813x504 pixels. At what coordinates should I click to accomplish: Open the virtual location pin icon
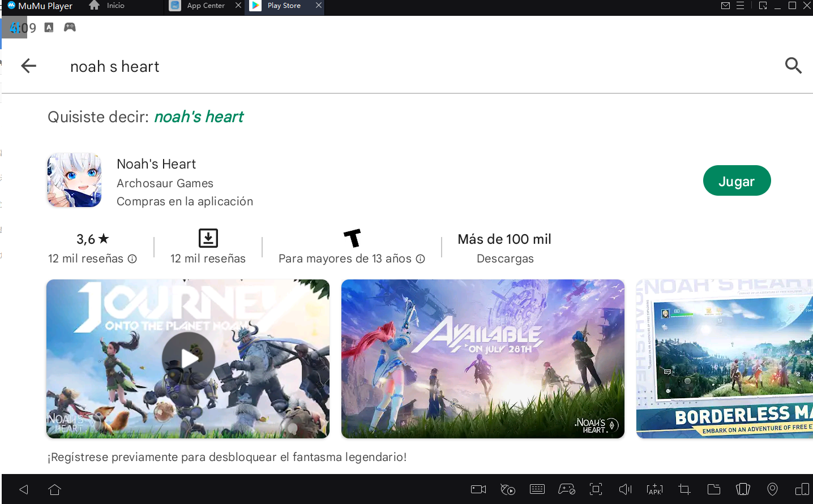772,489
